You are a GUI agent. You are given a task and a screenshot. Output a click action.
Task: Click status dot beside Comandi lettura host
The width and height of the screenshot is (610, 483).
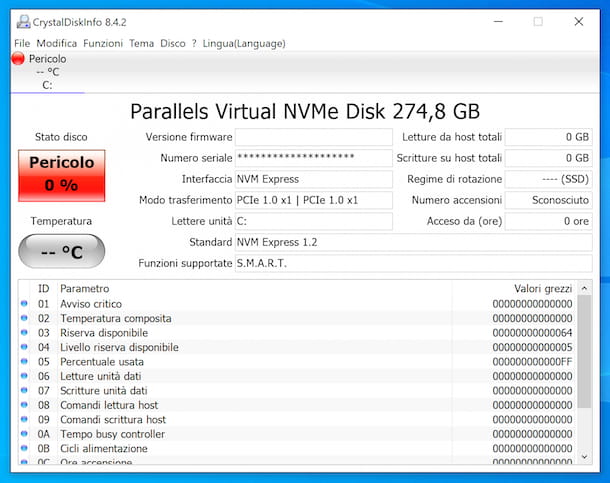[25, 405]
